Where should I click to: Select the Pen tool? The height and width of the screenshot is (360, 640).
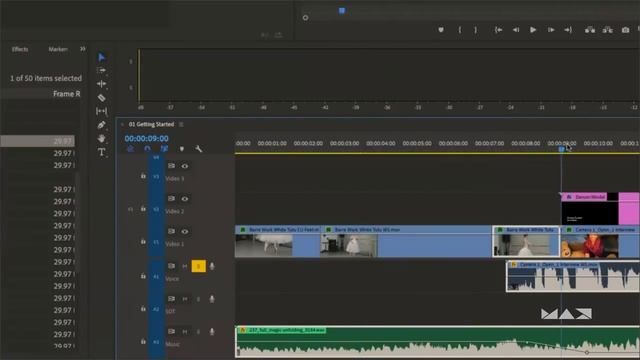(x=102, y=125)
